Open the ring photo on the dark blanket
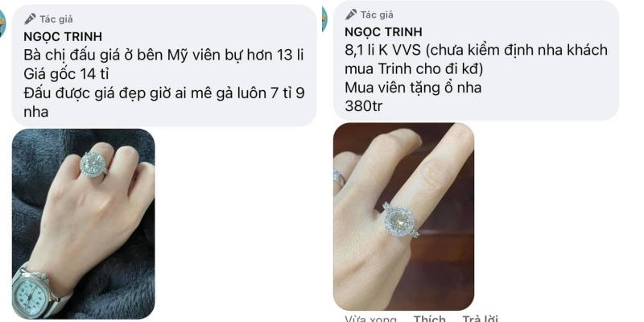This screenshot has height=322, width=644. pyautogui.click(x=84, y=224)
